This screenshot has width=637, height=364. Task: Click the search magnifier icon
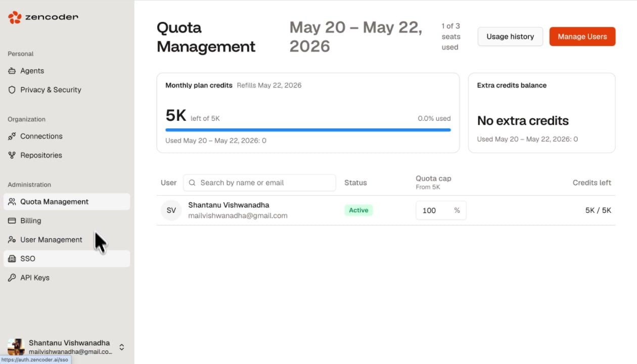(192, 183)
